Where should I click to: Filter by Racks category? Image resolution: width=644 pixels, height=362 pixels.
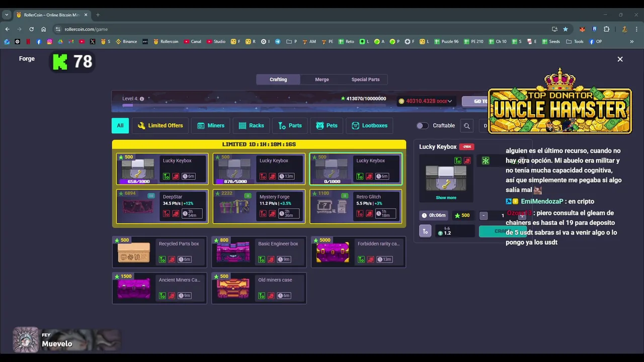[252, 126]
